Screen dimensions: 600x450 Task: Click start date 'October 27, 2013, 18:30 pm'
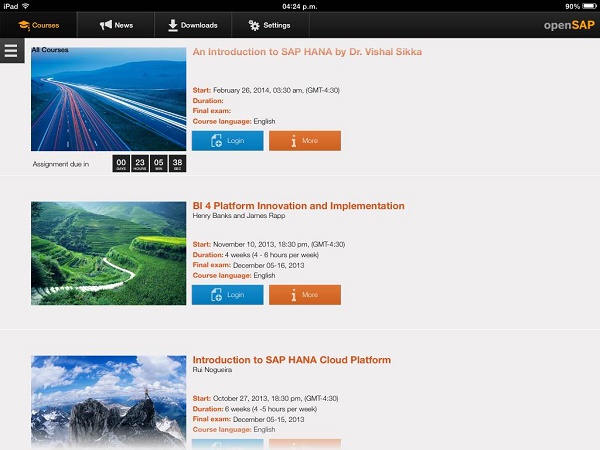pos(258,398)
